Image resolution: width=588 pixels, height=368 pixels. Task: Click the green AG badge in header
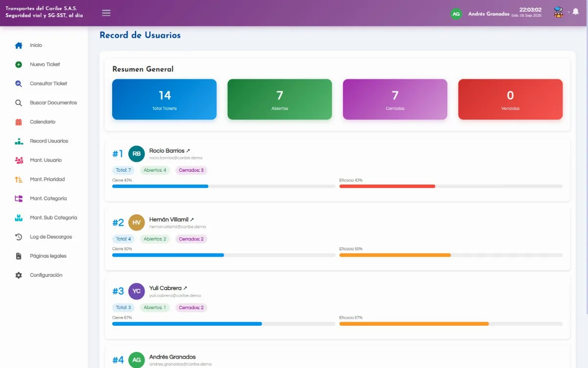[456, 14]
